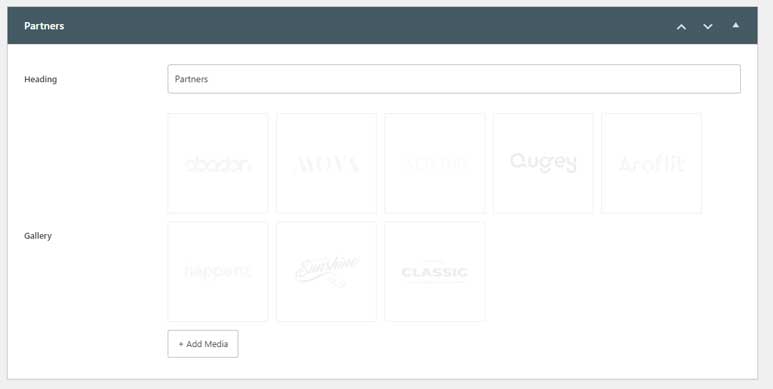Collapse the Partners panel with triangle toggle

[x=736, y=25]
